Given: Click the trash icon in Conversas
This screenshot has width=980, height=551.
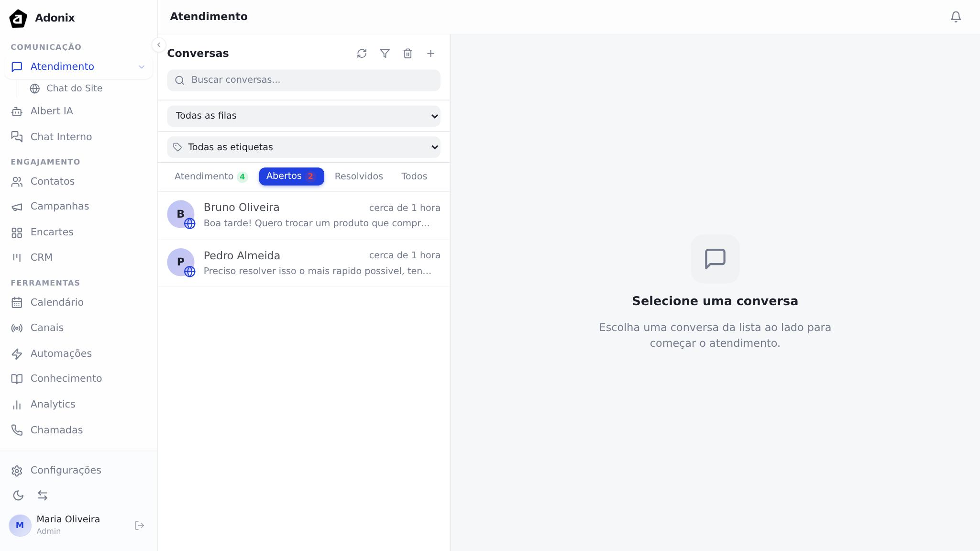Looking at the screenshot, I should click(x=407, y=54).
